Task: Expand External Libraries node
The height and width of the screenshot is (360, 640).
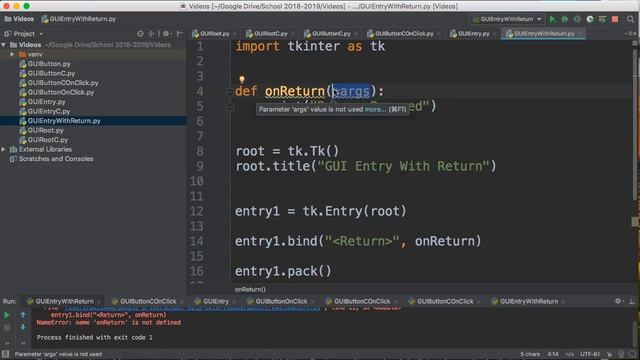Action: pos(4,149)
